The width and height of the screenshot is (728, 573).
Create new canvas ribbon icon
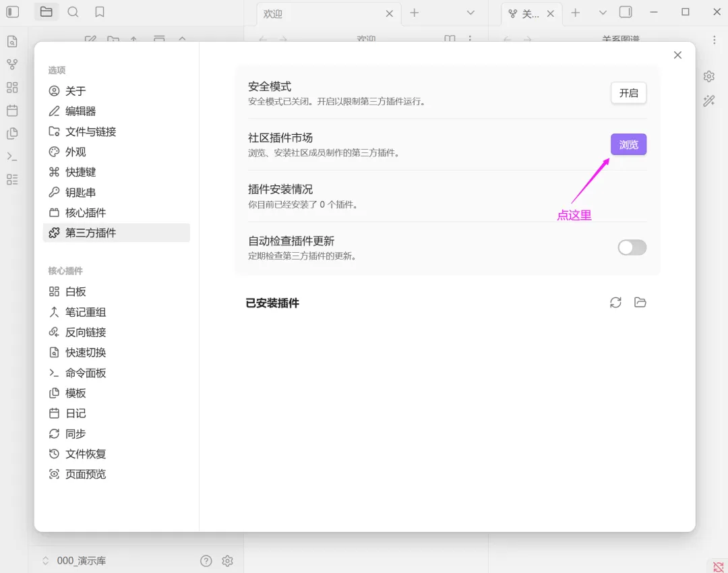click(x=13, y=87)
